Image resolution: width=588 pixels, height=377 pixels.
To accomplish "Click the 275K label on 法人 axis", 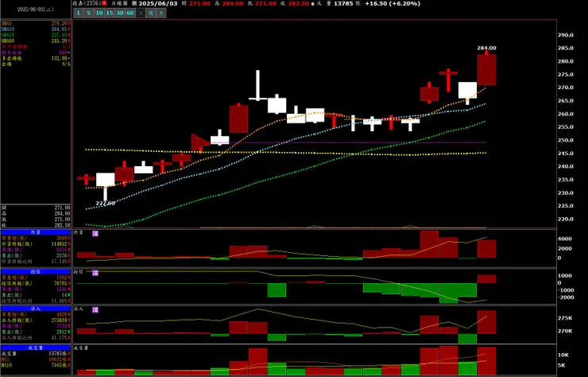I will pos(565,318).
